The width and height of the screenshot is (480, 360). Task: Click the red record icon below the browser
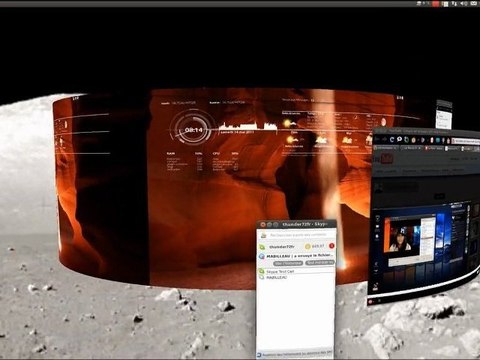pos(371,301)
